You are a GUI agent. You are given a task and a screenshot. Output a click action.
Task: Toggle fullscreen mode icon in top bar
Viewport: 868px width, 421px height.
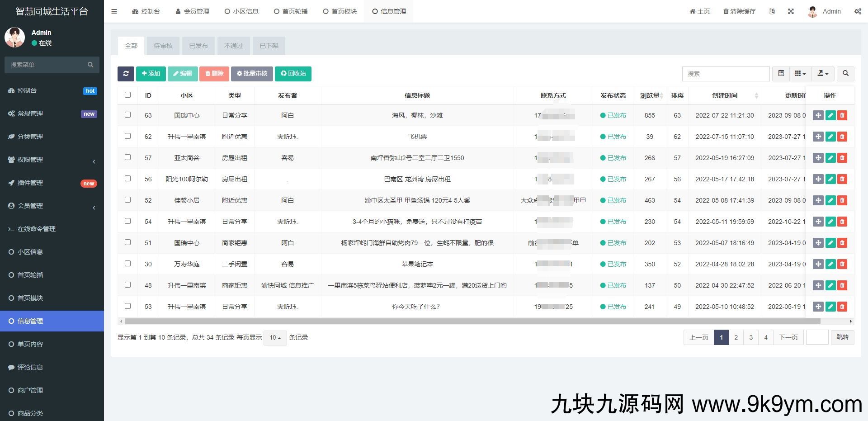791,11
